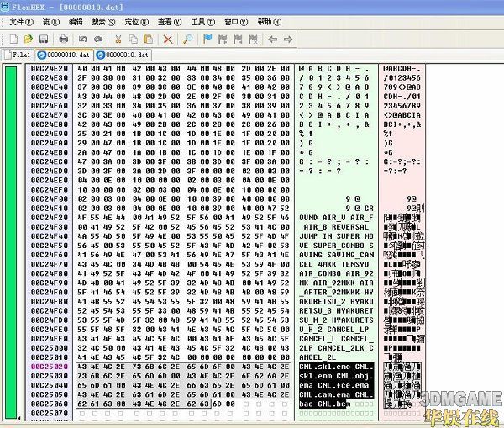Paste with the clipboard toolbar icon
This screenshot has height=428, width=504.
click(148, 40)
